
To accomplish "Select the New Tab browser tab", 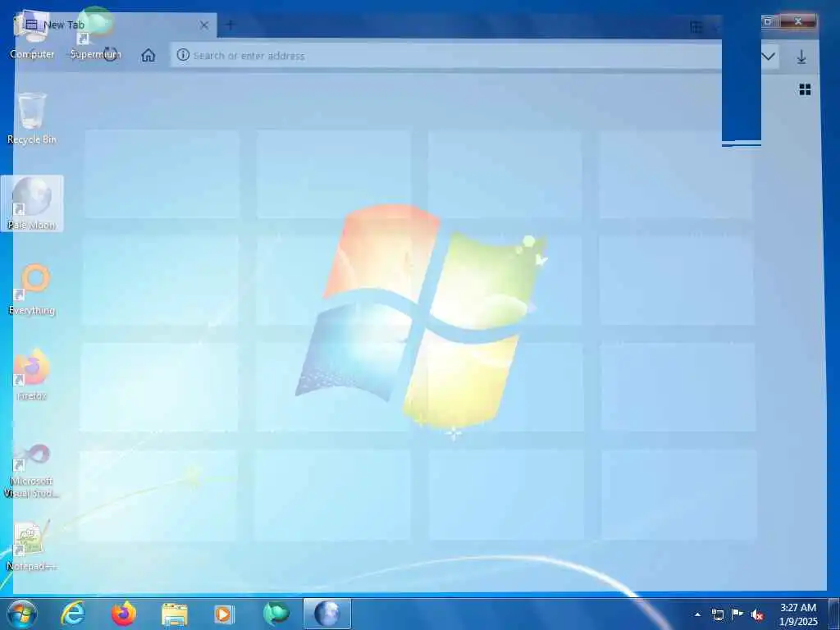I will pos(115,25).
